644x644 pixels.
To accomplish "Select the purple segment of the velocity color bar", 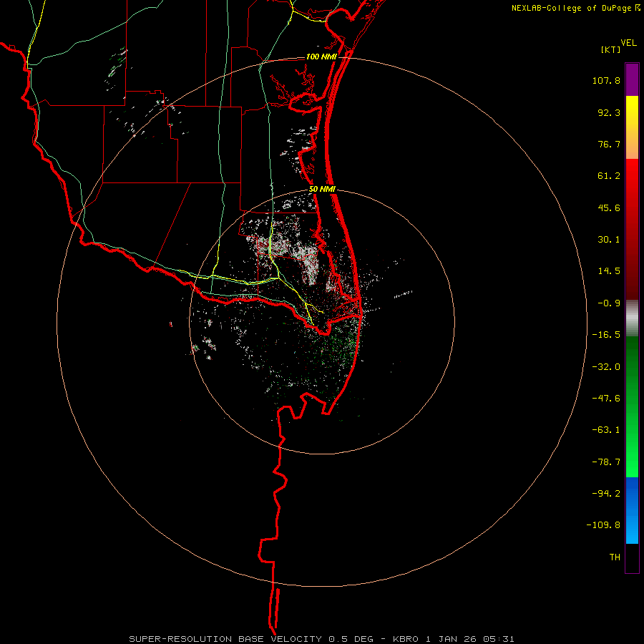I will coord(632,79).
